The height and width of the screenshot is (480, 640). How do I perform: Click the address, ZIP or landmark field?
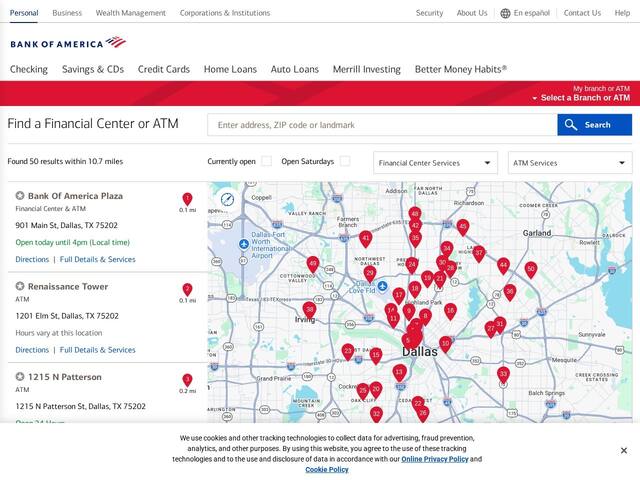pos(382,124)
